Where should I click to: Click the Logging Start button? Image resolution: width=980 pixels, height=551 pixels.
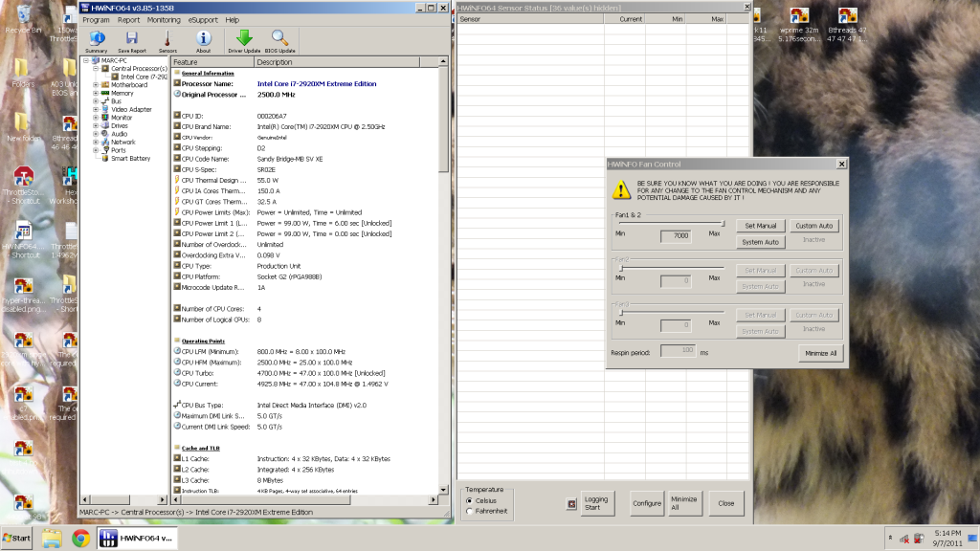(597, 503)
